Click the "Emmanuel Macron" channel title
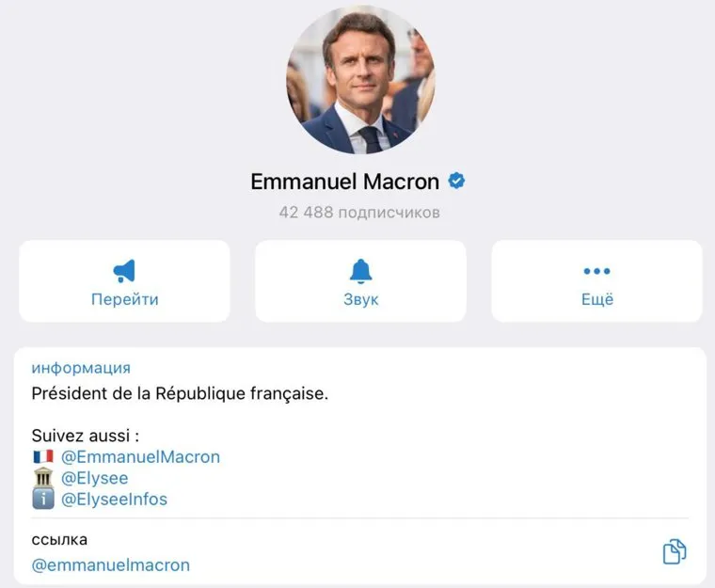Screen dimensions: 715x588 point(345,182)
